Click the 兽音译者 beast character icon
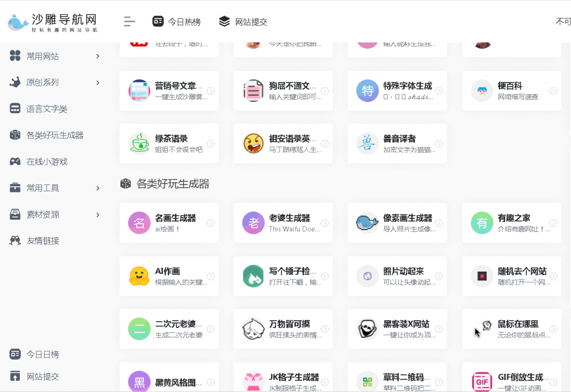The height and width of the screenshot is (392, 571). pos(367,143)
